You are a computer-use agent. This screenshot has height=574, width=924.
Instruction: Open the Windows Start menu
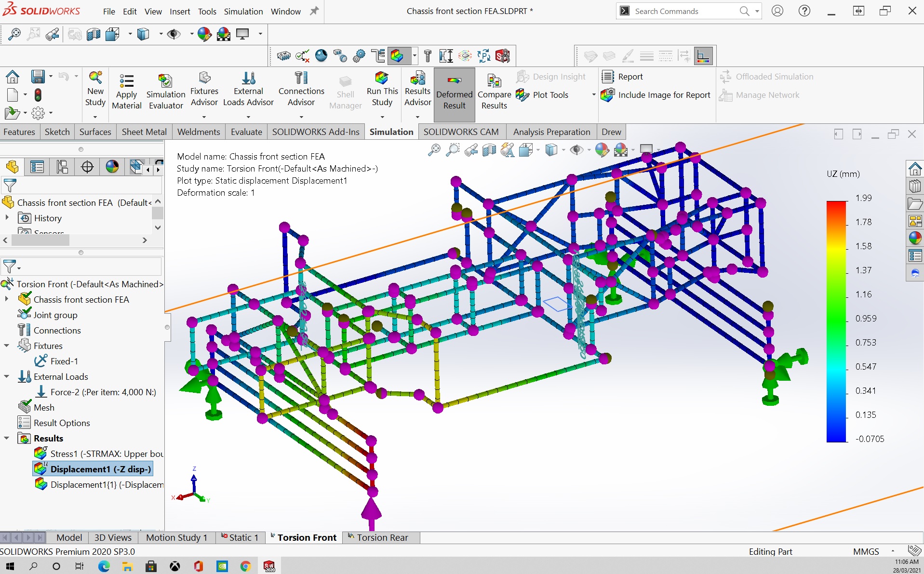click(10, 566)
